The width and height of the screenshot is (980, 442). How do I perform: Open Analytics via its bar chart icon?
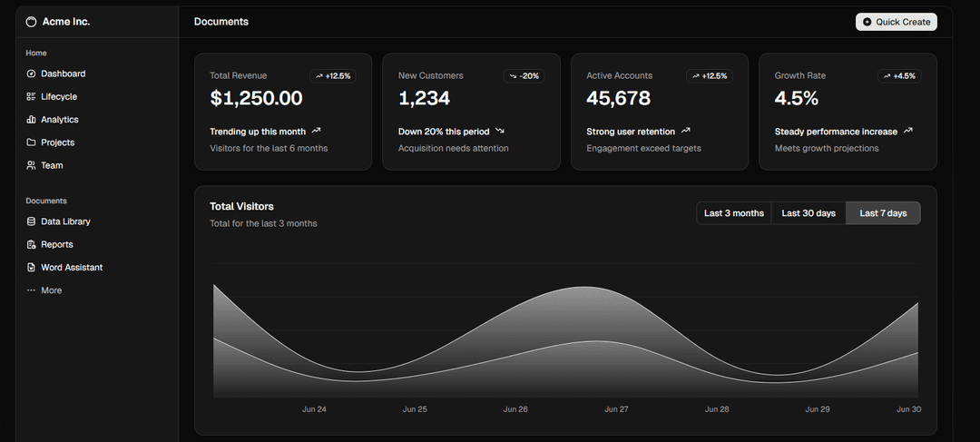pos(32,120)
